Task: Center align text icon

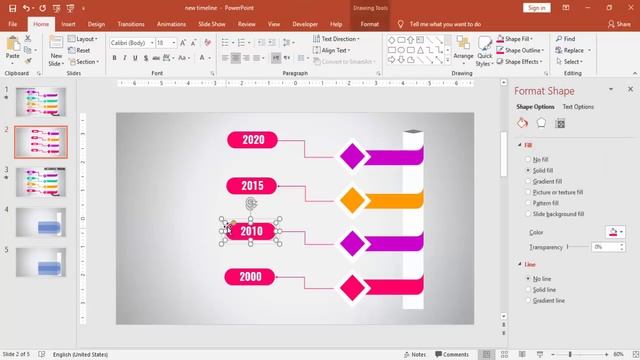Action: pyautogui.click(x=236, y=58)
